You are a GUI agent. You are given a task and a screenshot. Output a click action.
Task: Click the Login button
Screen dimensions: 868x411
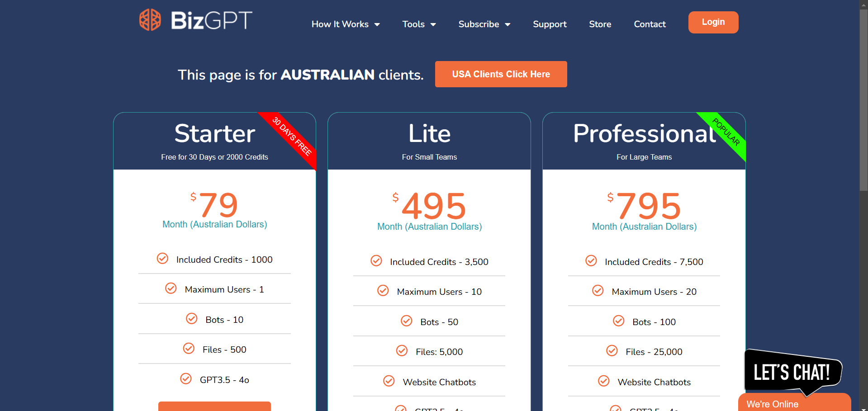[713, 22]
